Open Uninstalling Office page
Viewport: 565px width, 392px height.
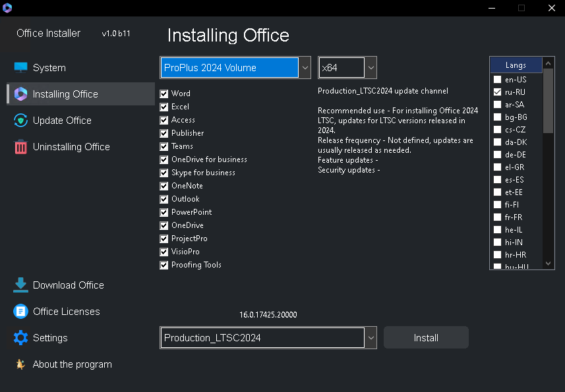click(x=80, y=147)
